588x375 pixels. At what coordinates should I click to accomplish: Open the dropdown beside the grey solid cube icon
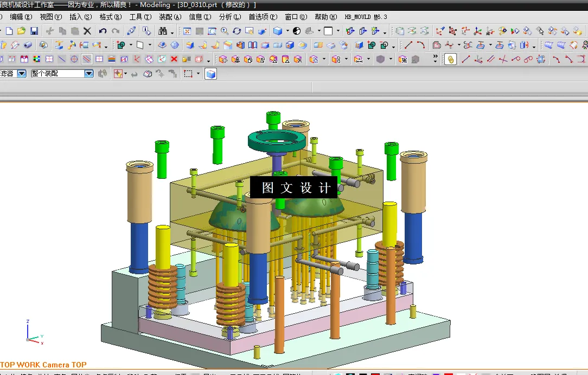[x=391, y=59]
